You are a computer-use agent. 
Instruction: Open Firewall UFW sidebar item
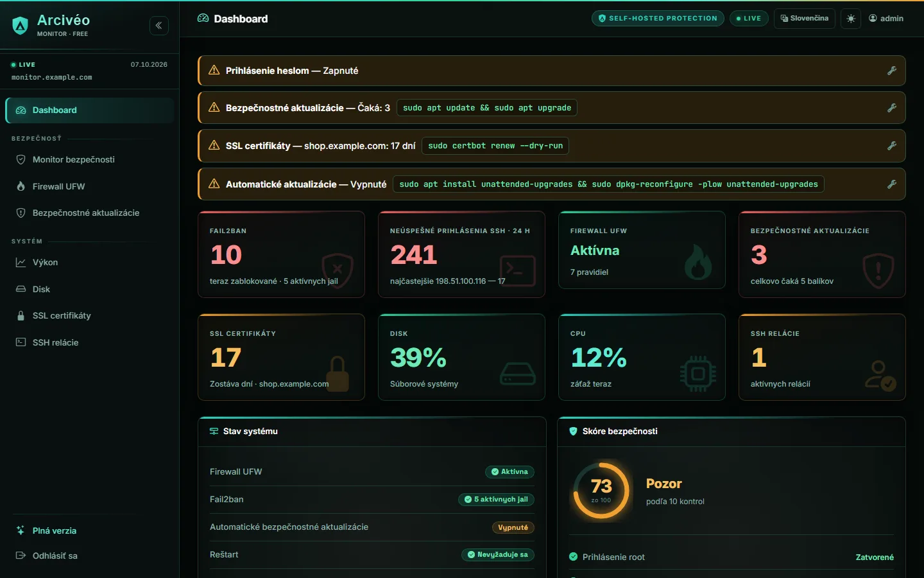tap(90, 186)
